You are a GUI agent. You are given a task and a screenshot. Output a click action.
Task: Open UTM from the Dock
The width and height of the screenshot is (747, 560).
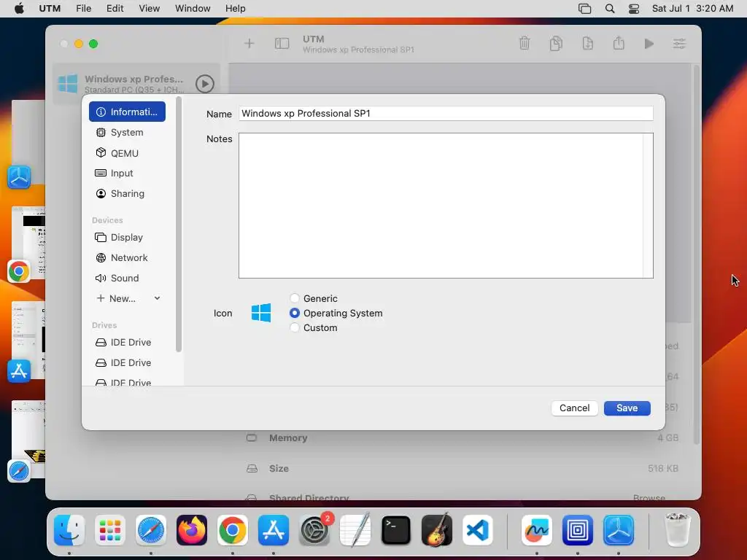click(619, 530)
